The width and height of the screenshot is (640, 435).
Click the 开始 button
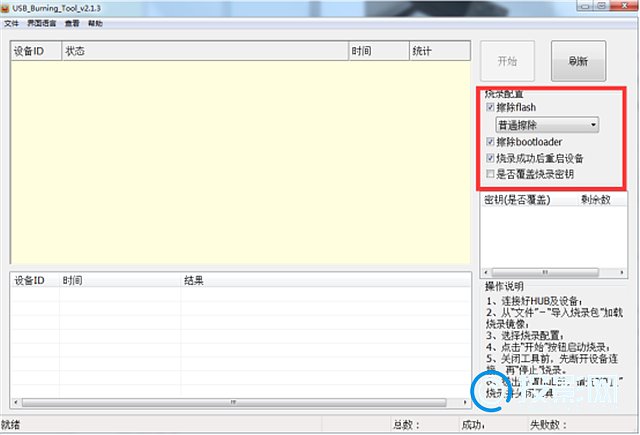coord(507,61)
